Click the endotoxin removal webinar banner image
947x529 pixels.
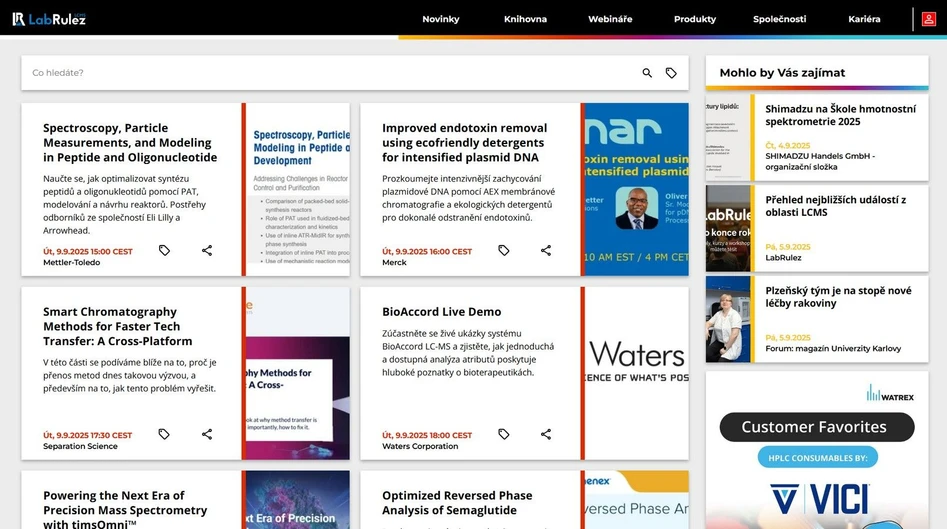[x=637, y=190]
